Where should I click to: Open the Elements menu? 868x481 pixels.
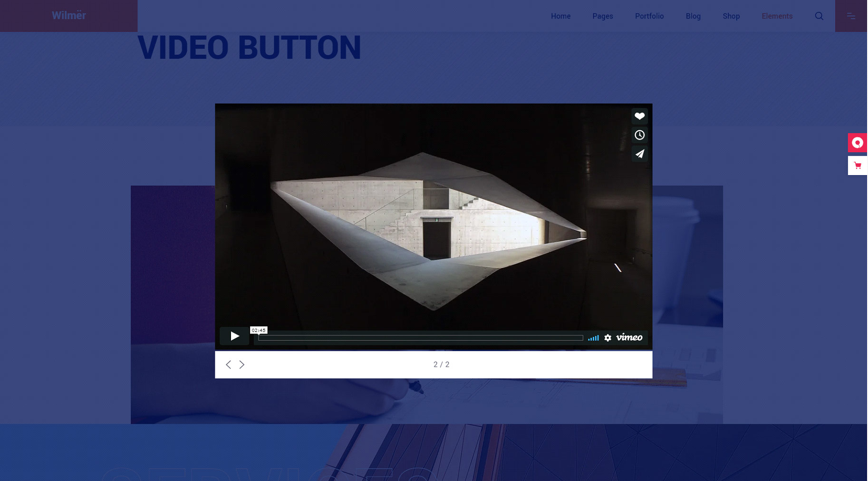tap(777, 16)
